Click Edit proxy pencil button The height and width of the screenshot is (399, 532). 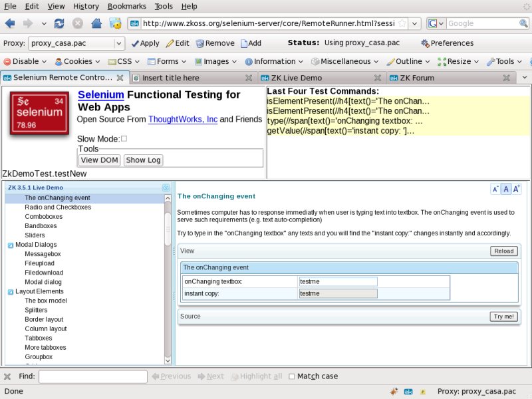click(178, 43)
